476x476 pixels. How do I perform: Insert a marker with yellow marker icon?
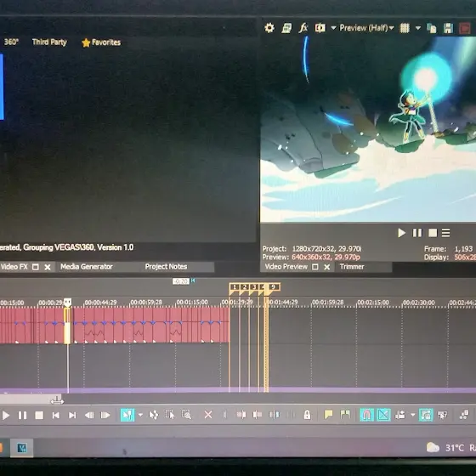tap(328, 415)
